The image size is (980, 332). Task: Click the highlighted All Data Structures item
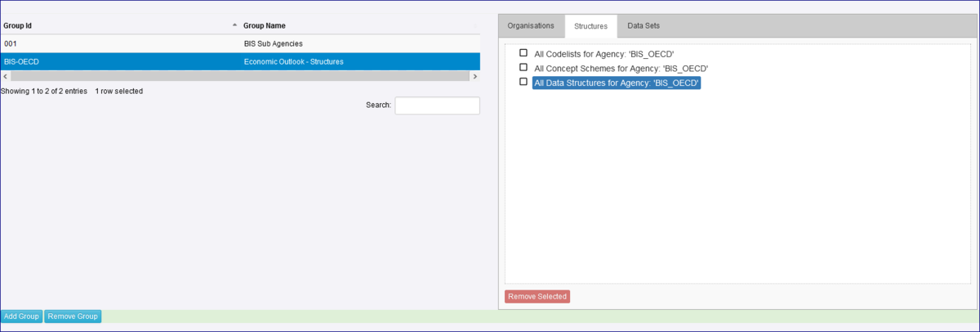[x=617, y=83]
